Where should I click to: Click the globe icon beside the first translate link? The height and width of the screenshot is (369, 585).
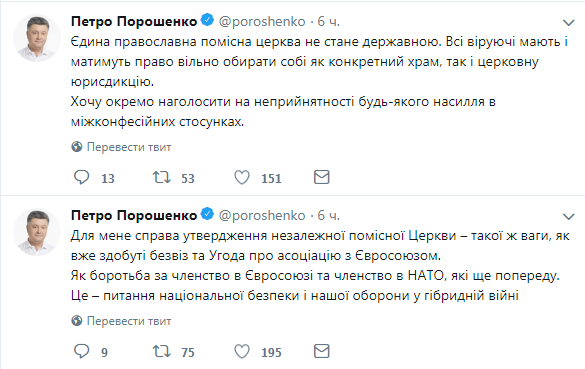click(77, 147)
